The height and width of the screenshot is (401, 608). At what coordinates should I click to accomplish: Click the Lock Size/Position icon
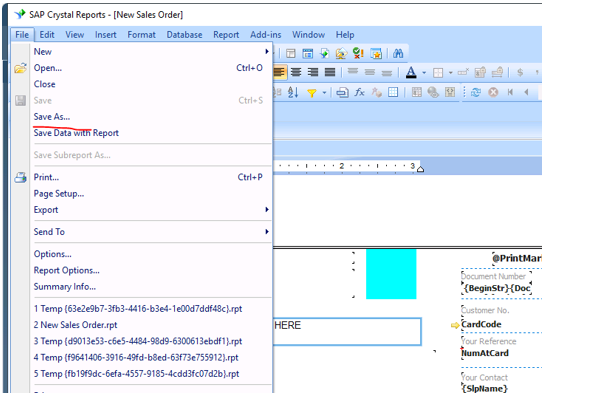pos(497,72)
